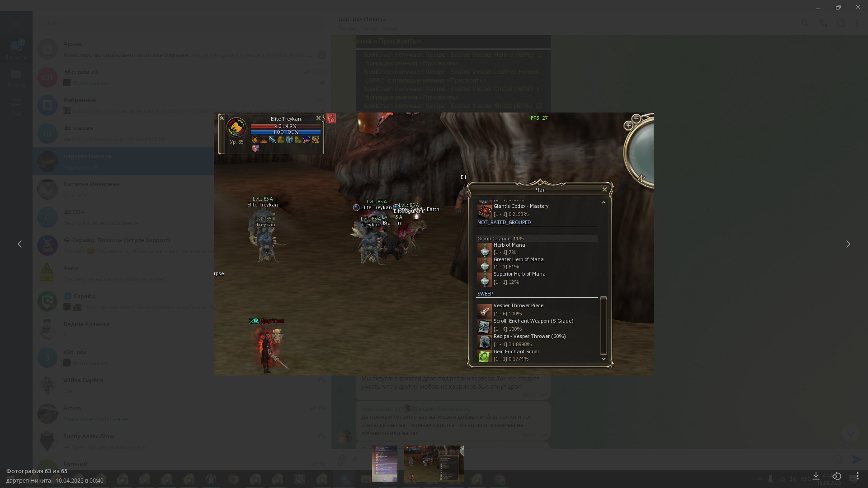
Task: Select the wide game screenshot thumbnail
Action: pyautogui.click(x=434, y=463)
